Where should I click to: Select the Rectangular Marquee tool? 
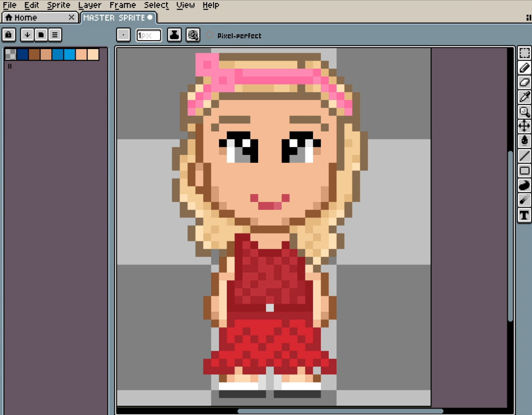524,53
